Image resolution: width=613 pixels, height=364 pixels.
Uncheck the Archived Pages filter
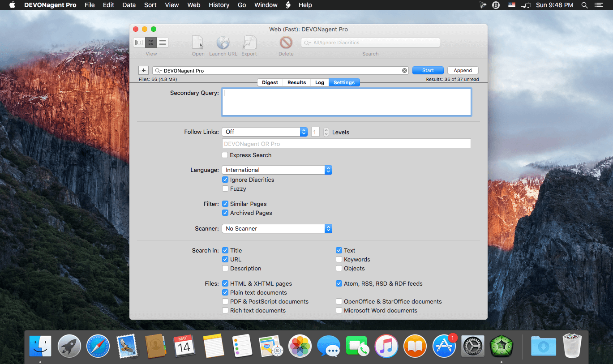point(225,213)
